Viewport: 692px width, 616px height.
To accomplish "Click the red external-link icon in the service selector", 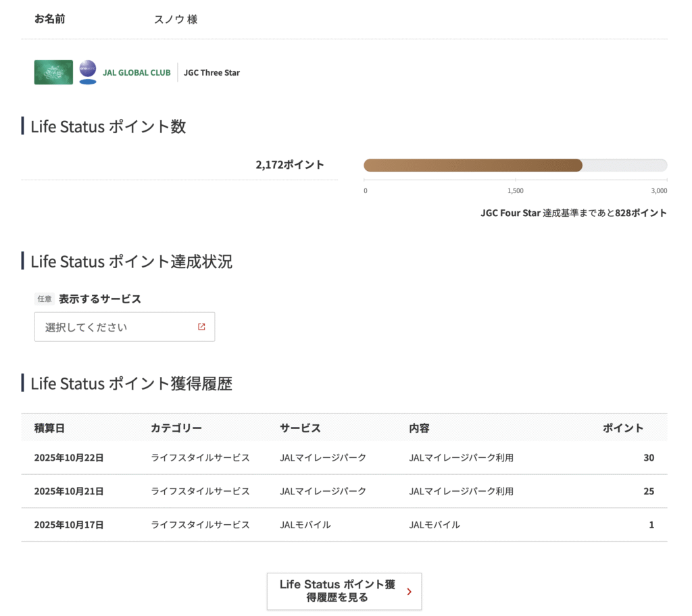I will tap(201, 327).
